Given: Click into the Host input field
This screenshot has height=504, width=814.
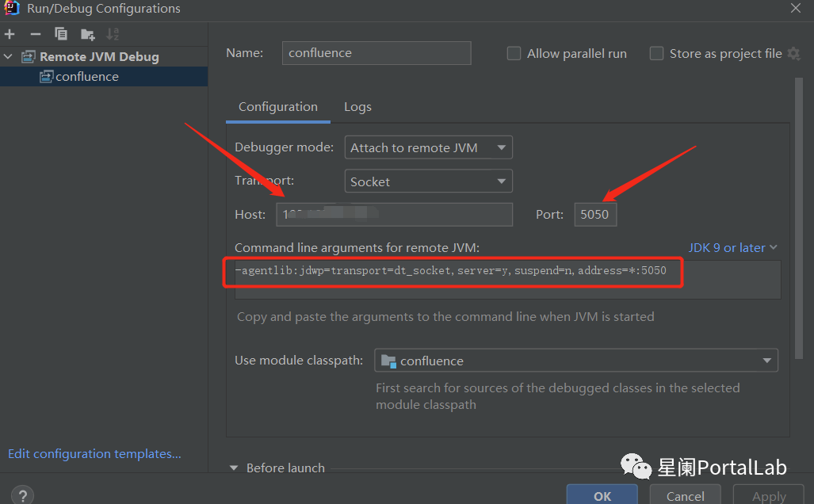Looking at the screenshot, I should 395,215.
